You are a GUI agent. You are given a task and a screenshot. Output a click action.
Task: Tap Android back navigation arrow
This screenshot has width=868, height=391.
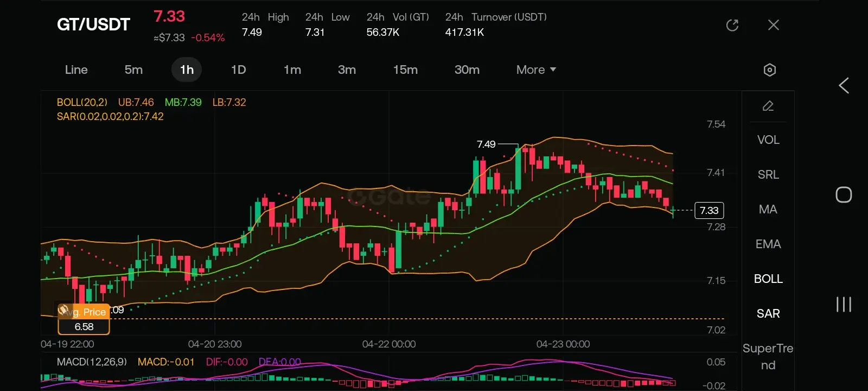(844, 85)
